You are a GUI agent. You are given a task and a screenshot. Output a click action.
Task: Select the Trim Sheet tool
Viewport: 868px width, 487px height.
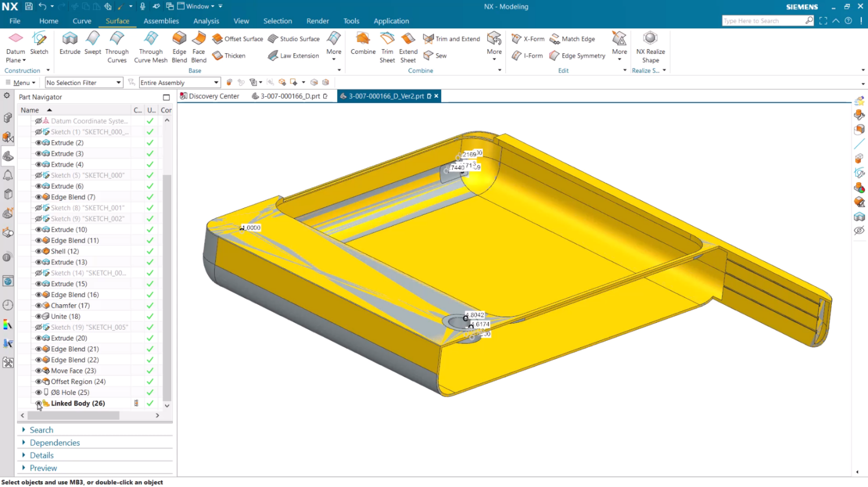coord(387,46)
